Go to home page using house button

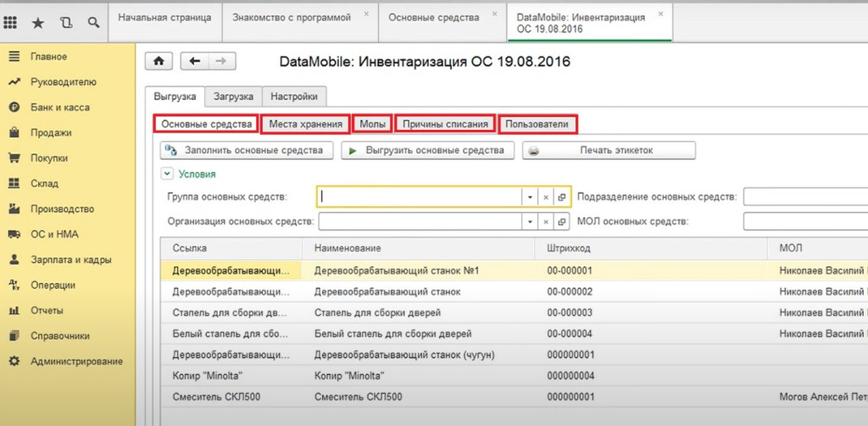tap(159, 61)
